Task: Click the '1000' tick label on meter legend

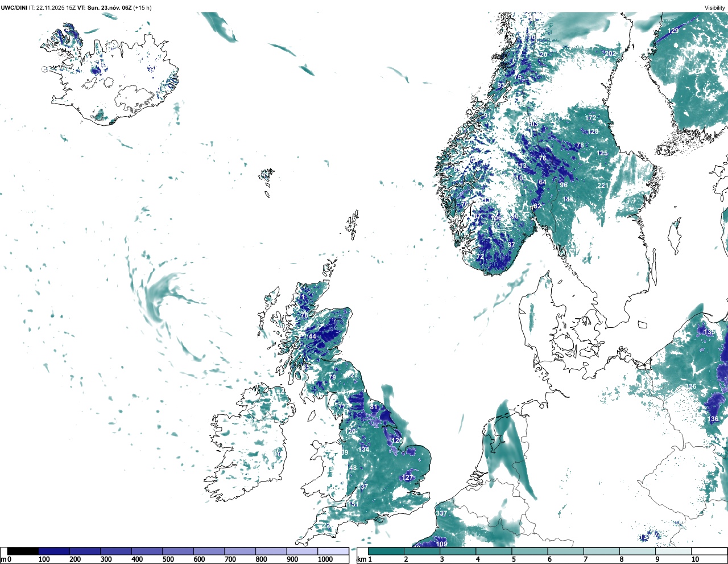Action: pos(325,559)
